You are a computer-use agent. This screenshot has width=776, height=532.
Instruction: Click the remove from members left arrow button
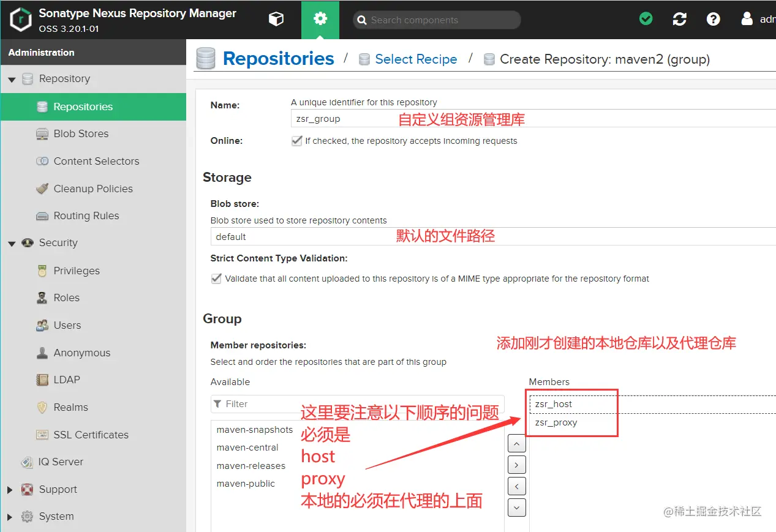[516, 486]
